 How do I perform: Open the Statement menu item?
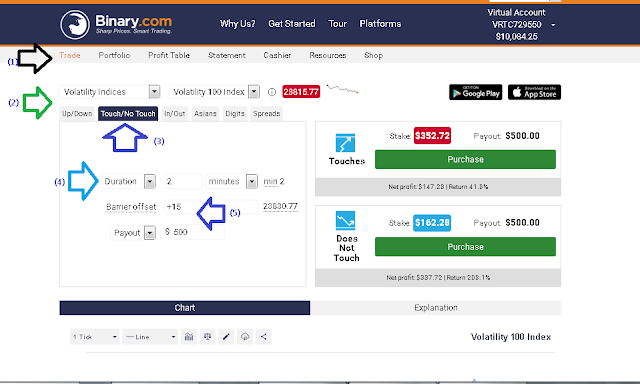tap(227, 55)
